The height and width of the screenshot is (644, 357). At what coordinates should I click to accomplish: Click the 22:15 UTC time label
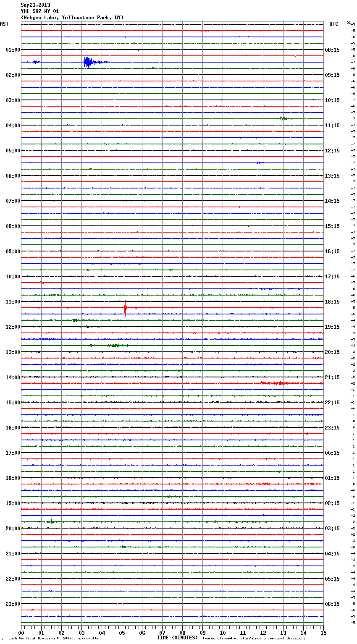pos(332,403)
